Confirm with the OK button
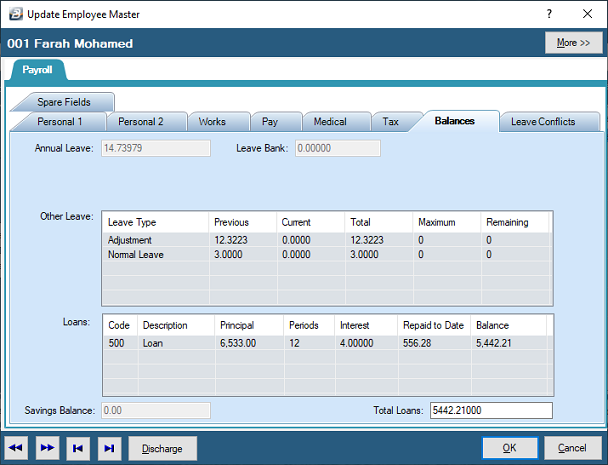Image resolution: width=608 pixels, height=465 pixels. coord(510,448)
